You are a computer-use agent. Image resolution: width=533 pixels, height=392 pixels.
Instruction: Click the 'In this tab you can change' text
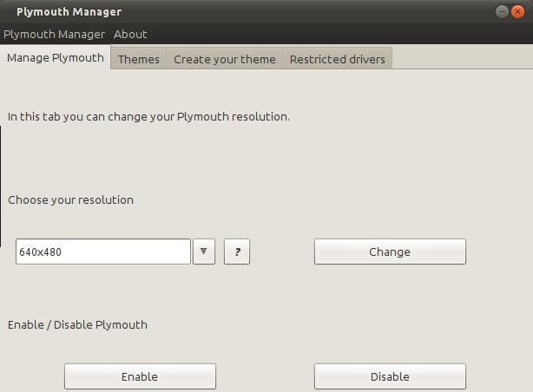[148, 116]
